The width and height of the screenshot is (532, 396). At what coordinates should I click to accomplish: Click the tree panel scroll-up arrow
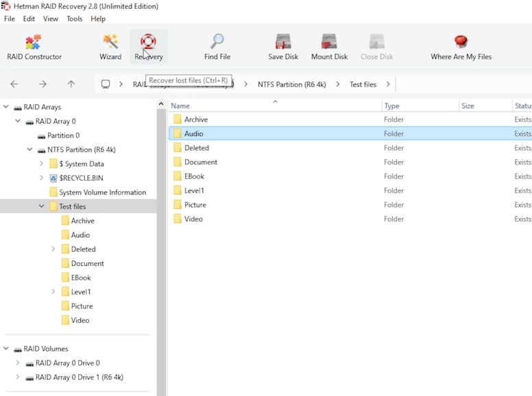pos(161,104)
